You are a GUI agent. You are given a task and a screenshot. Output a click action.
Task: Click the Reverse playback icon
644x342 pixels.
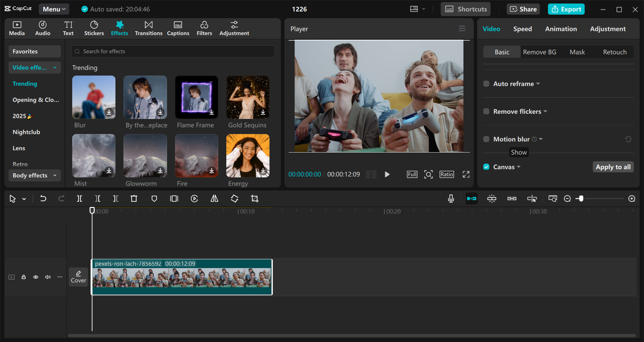194,199
